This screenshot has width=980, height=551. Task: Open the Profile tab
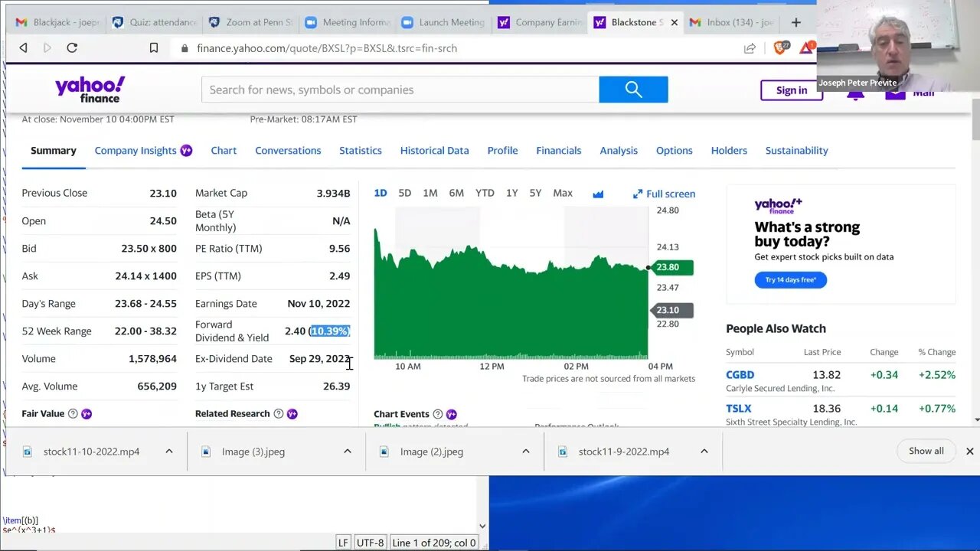pyautogui.click(x=502, y=151)
